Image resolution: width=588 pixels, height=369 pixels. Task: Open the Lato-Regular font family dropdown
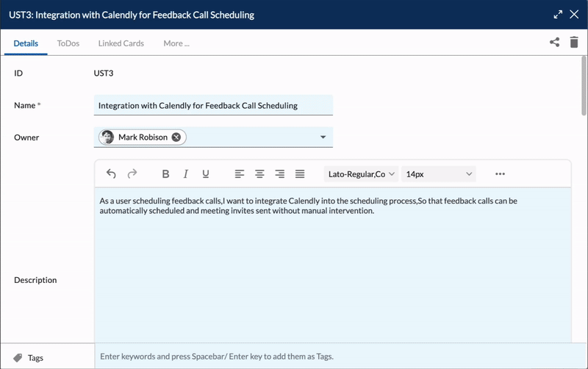click(x=361, y=174)
